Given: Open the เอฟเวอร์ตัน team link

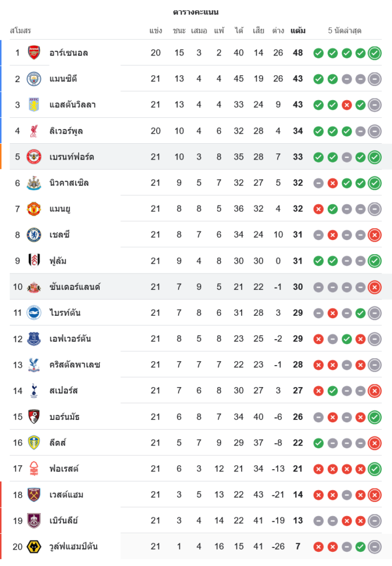Looking at the screenshot, I should (70, 339).
